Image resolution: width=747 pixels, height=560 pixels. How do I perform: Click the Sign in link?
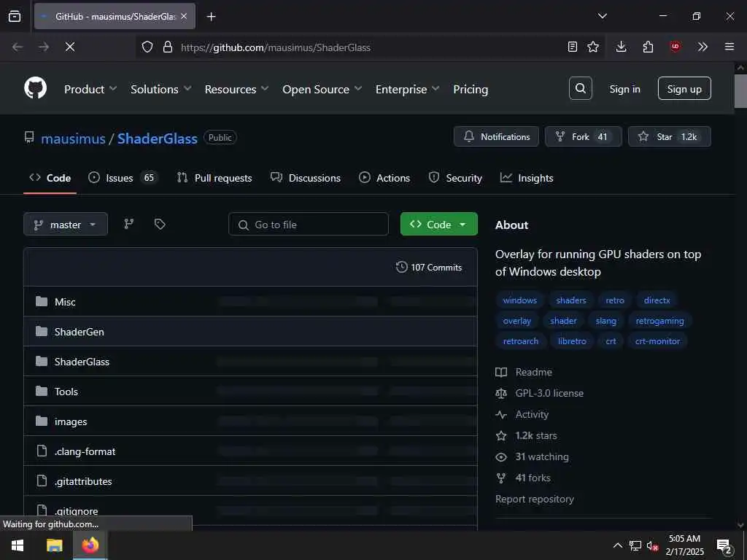coord(624,89)
